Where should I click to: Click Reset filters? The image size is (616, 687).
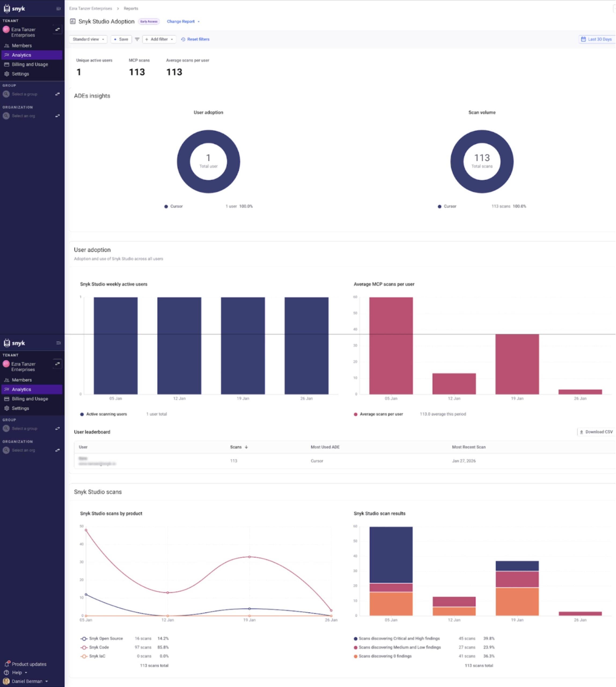195,39
